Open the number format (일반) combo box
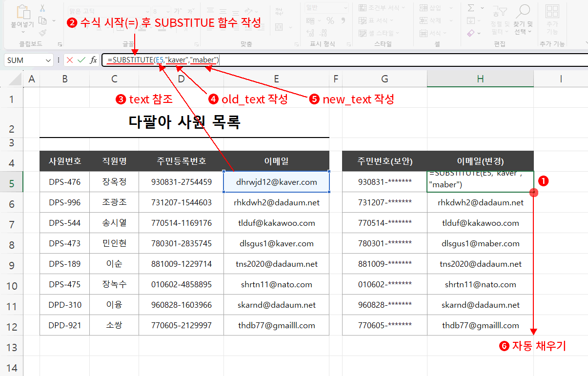588x376 pixels. 327,7
